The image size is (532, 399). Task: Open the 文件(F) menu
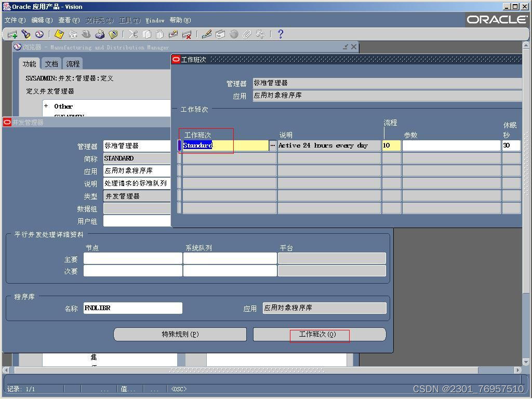coord(15,20)
